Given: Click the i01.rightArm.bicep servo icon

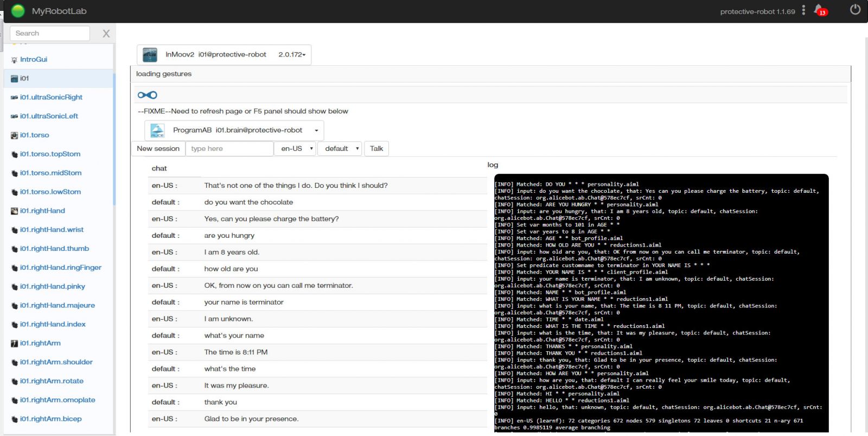Looking at the screenshot, I should tap(14, 419).
